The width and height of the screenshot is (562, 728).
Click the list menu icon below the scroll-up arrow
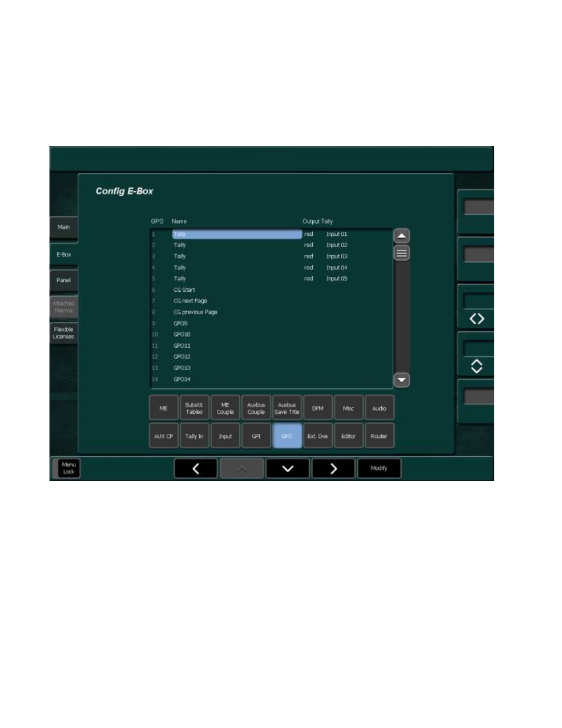point(401,253)
